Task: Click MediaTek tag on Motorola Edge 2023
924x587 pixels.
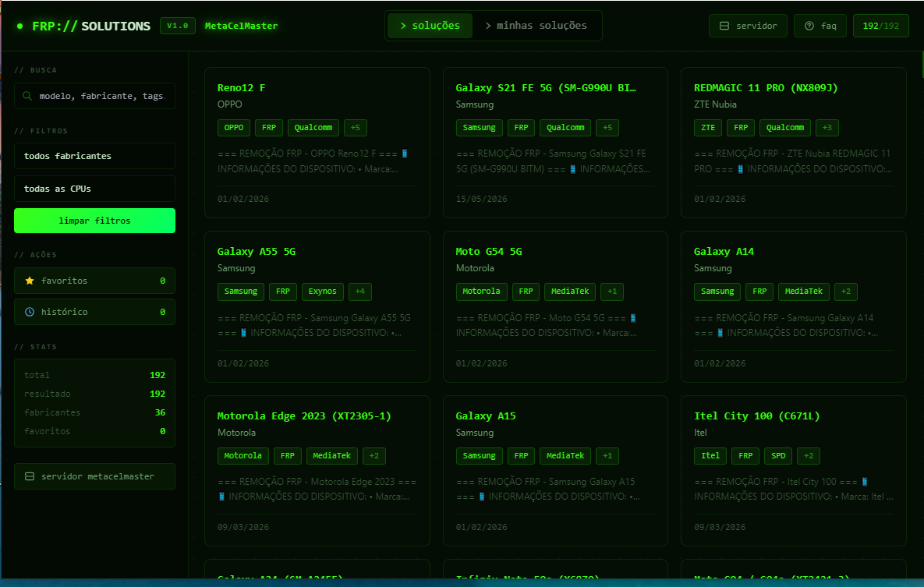Action: point(331,455)
